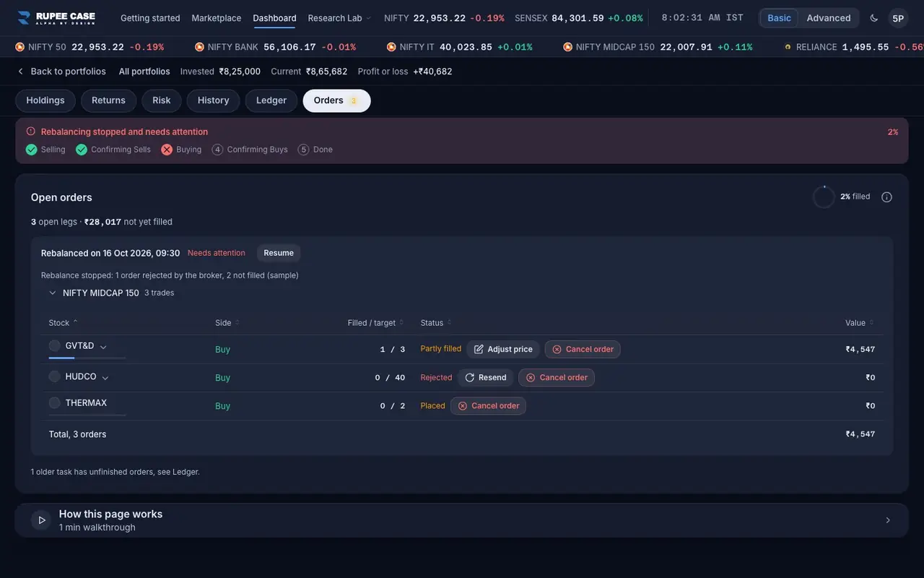Resume the stopped rebalance
The width and height of the screenshot is (924, 578).
[279, 253]
